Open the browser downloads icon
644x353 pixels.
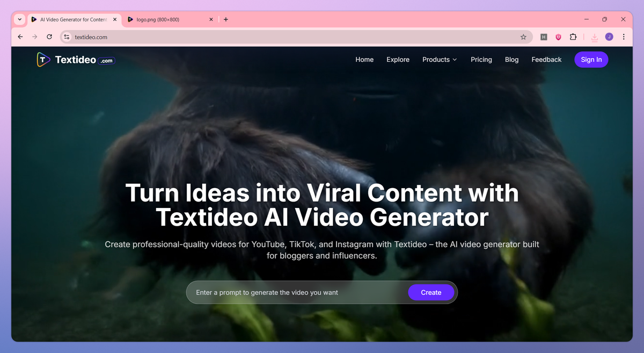[595, 37]
